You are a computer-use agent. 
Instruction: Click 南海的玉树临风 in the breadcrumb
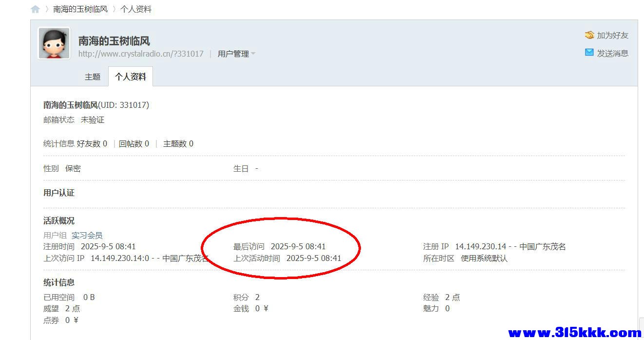tap(80, 9)
